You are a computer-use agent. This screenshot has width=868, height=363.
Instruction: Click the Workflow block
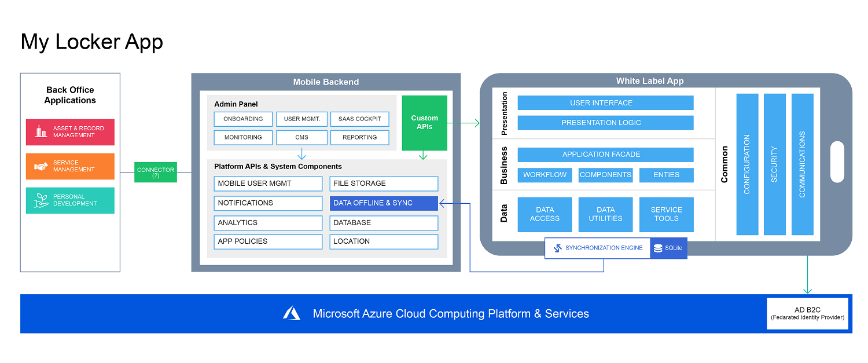(545, 175)
